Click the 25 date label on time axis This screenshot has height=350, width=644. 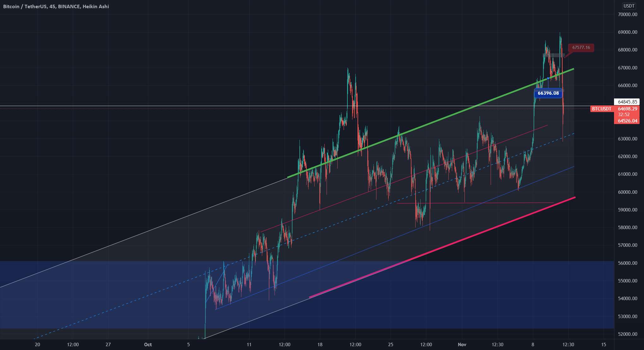click(x=391, y=345)
